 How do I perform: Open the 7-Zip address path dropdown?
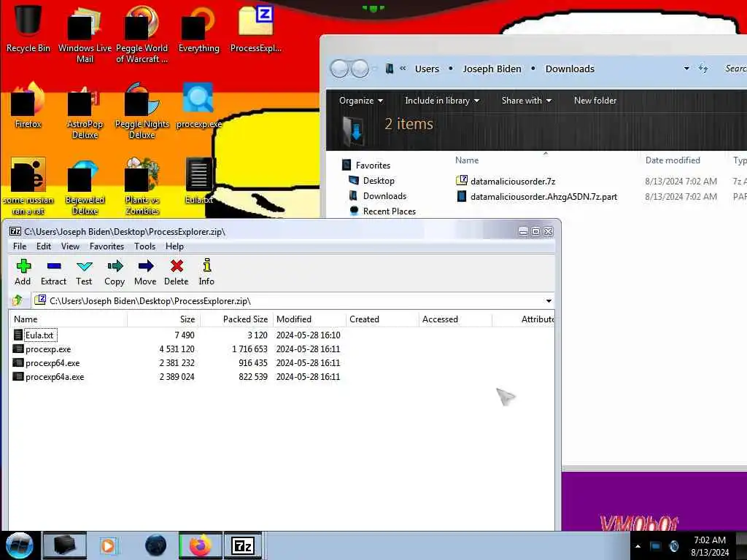click(x=549, y=301)
